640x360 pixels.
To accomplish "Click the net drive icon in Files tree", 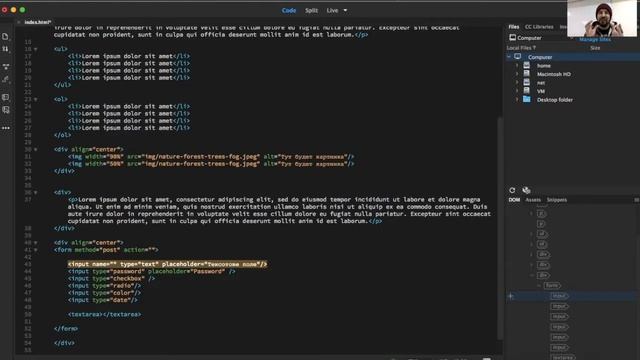I will tap(527, 82).
